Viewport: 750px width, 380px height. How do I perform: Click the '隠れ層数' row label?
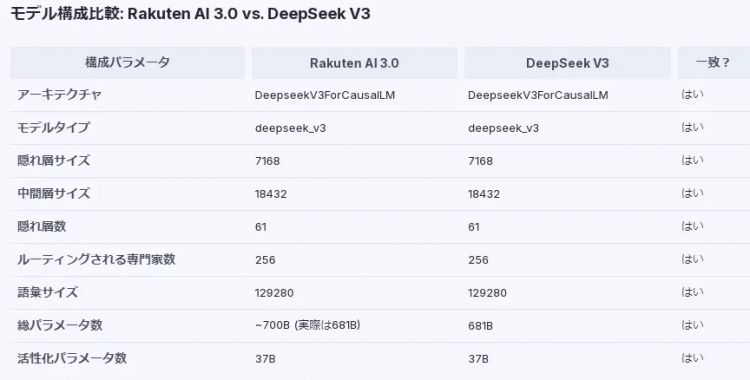42,227
